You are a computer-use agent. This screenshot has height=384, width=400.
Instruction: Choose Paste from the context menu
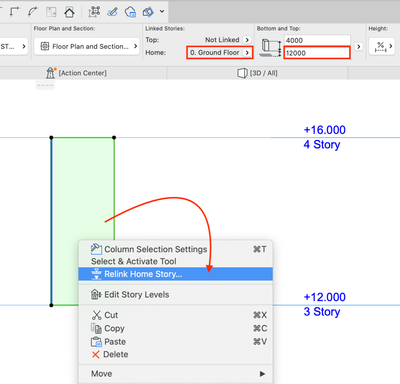pyautogui.click(x=176, y=342)
